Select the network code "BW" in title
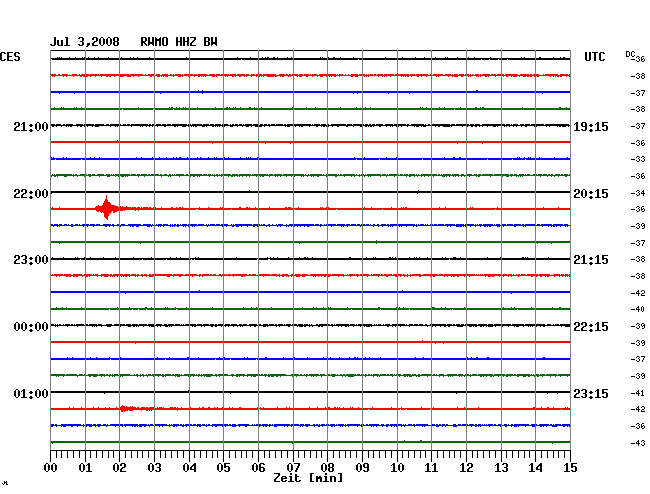650x494 pixels. (210, 42)
